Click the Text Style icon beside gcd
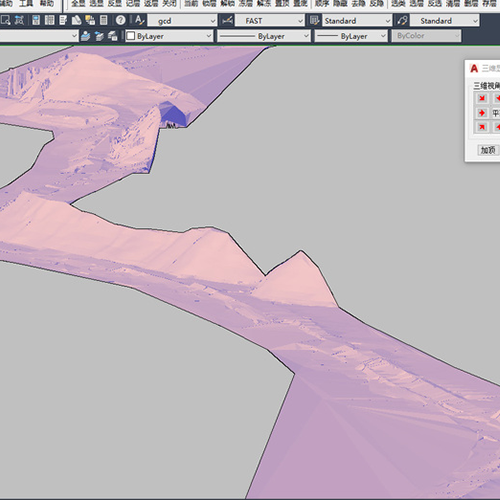 click(140, 21)
